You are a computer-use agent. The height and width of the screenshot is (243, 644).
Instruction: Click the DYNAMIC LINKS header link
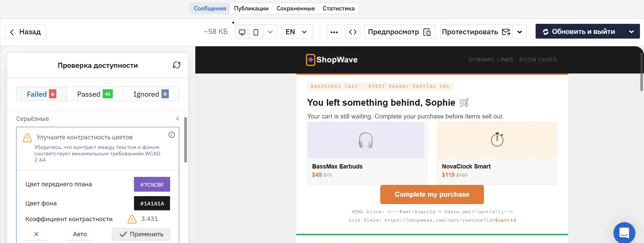coord(491,60)
